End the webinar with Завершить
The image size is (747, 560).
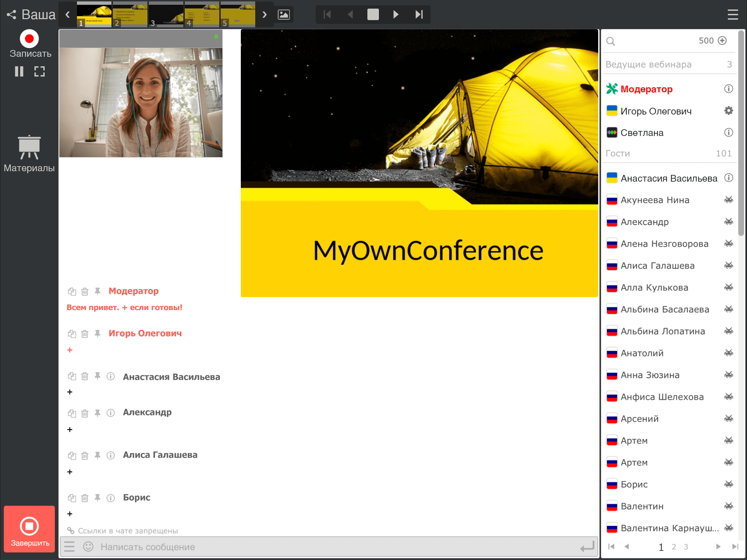point(29,528)
